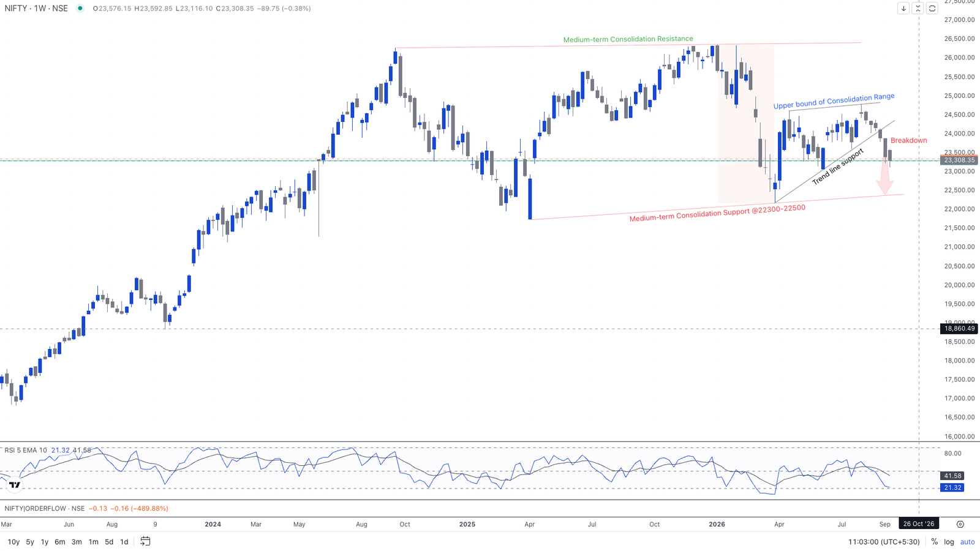Click the 2026 label on time axis
Screen dimensions: 980x551
pyautogui.click(x=717, y=525)
